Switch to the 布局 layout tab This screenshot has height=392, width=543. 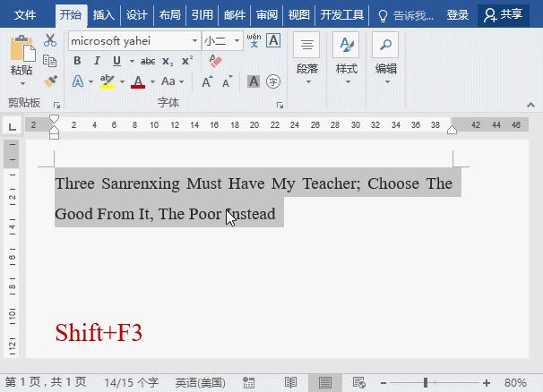click(169, 14)
